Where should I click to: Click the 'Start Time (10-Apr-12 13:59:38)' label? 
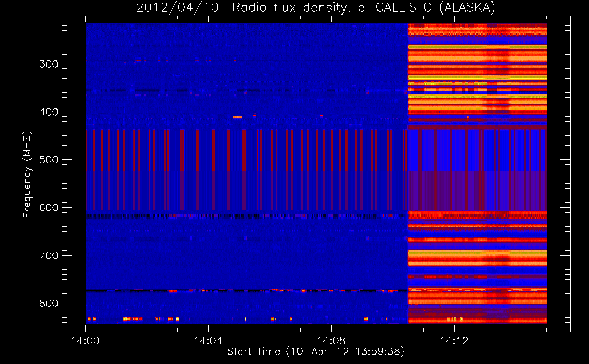316,352
